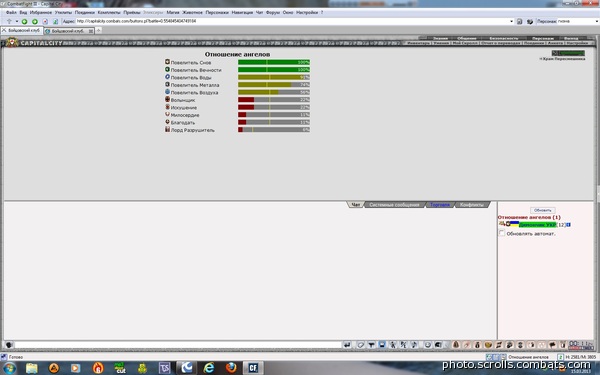Open the 'Магия' menu
This screenshot has width=600, height=375.
173,12
